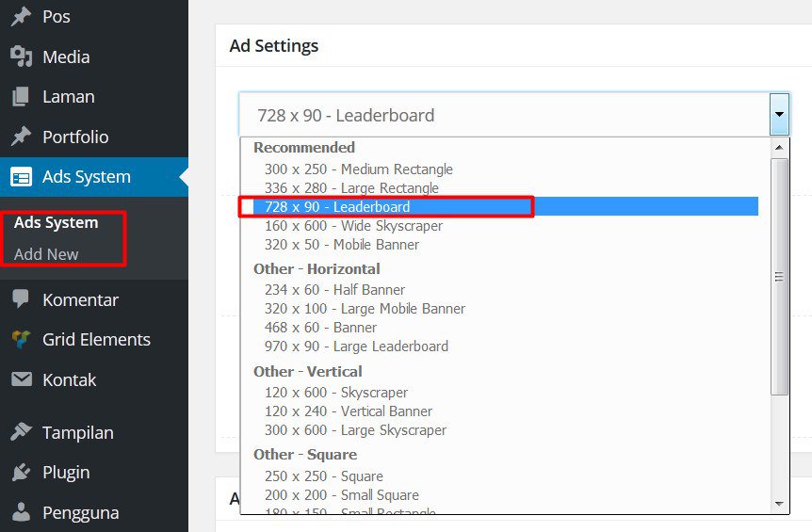Viewport: 812px width, 532px height.
Task: Click the Portfolio pin icon
Action: pyautogui.click(x=22, y=137)
